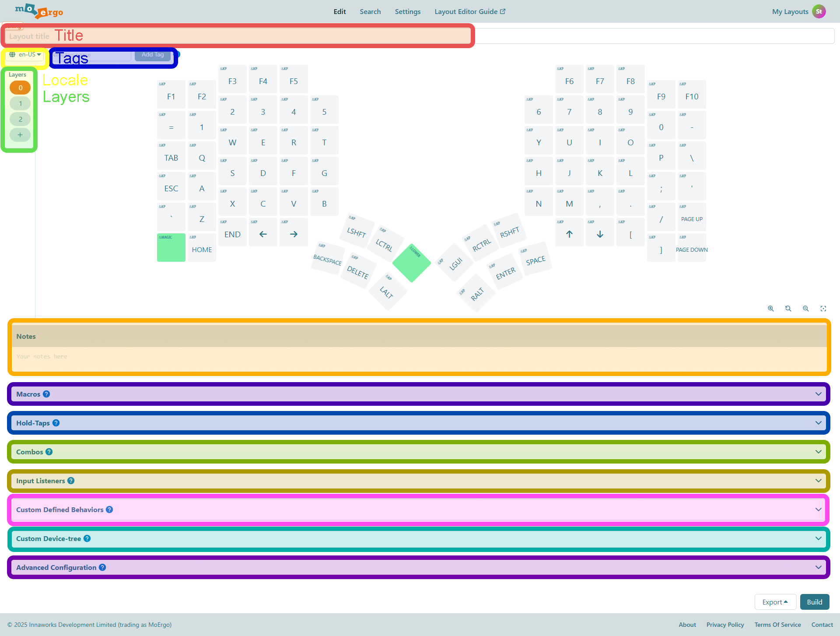Open the Hold-Taps help icon
The image size is (840, 636).
coord(56,423)
